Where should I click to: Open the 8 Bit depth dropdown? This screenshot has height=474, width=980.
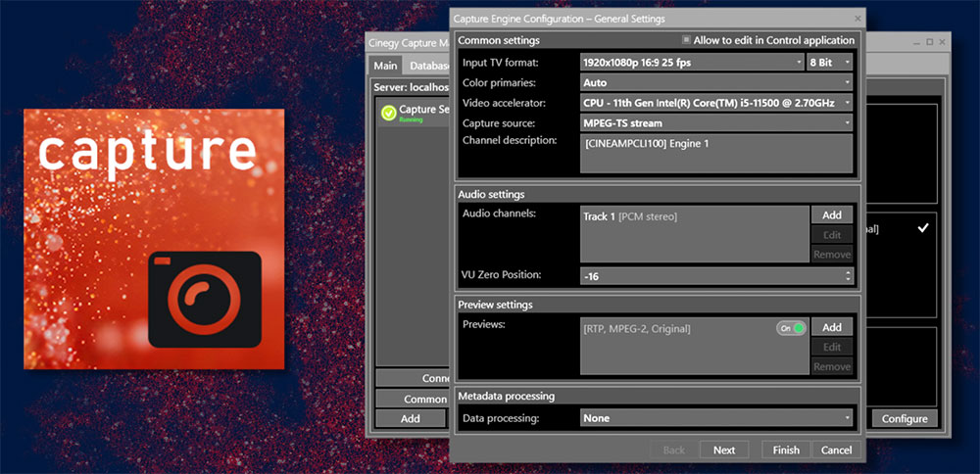[829, 63]
